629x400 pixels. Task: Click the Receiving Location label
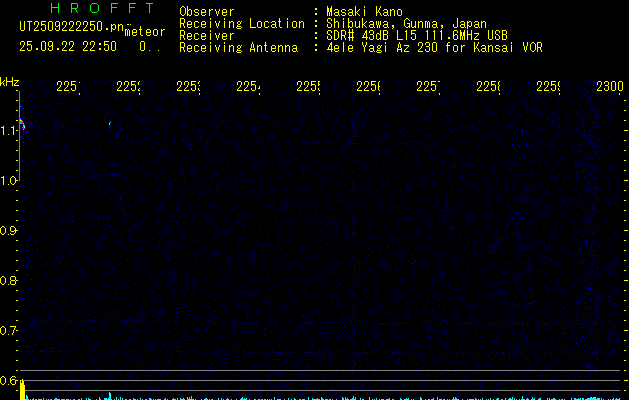pos(242,24)
